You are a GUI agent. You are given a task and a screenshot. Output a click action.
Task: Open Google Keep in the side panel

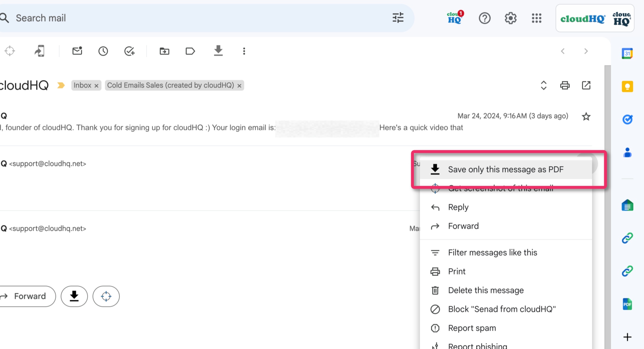(627, 87)
